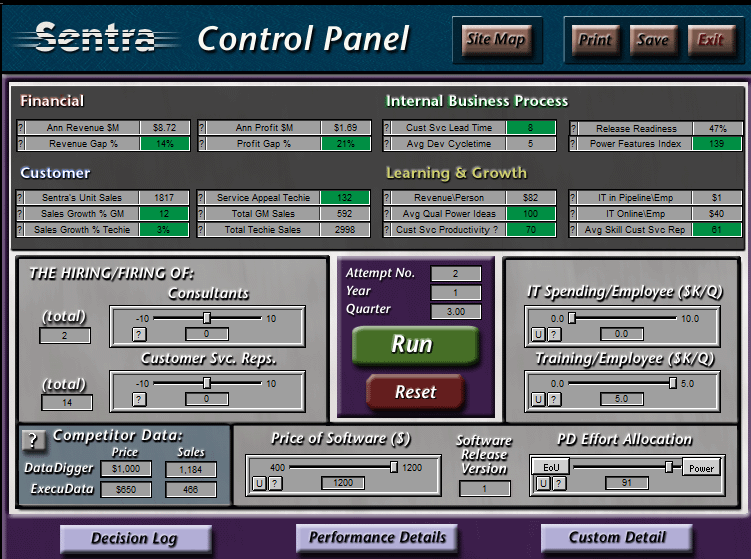
Task: Click the software price field showing 1200
Action: [x=343, y=483]
